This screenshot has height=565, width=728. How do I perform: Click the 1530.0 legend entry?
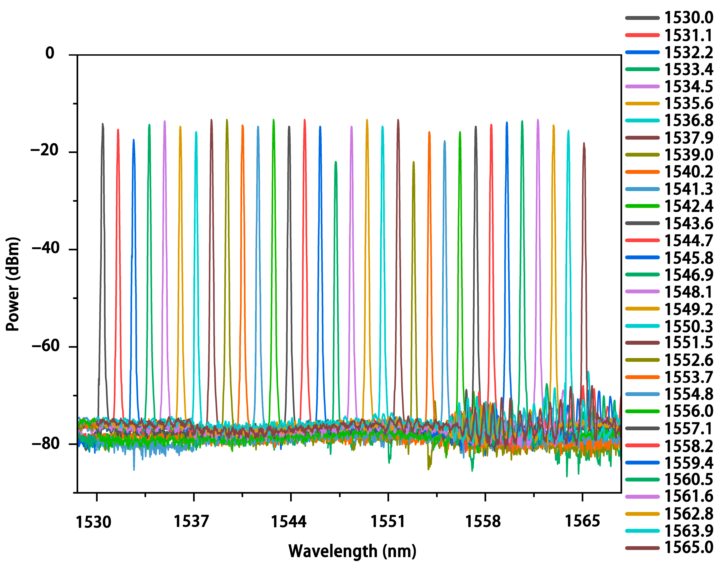click(689, 18)
